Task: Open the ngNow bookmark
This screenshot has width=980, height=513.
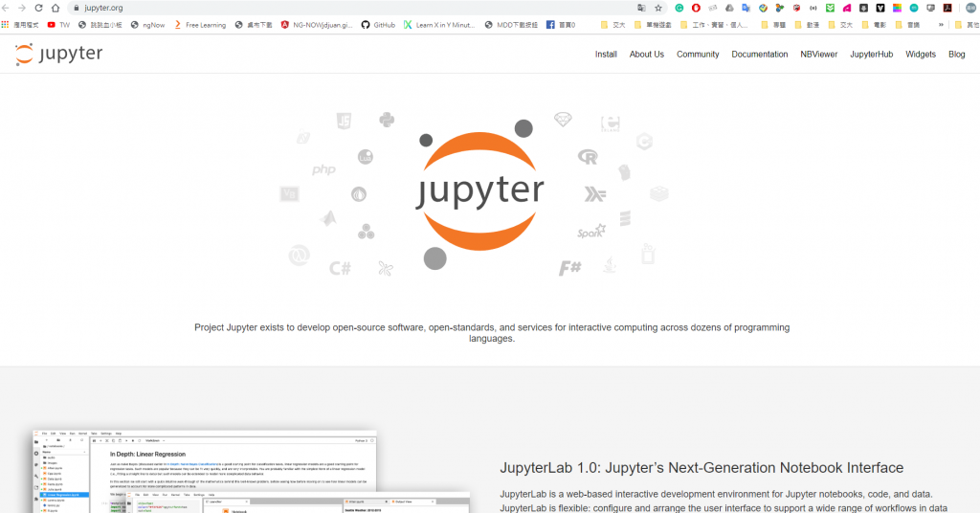Action: (x=147, y=25)
